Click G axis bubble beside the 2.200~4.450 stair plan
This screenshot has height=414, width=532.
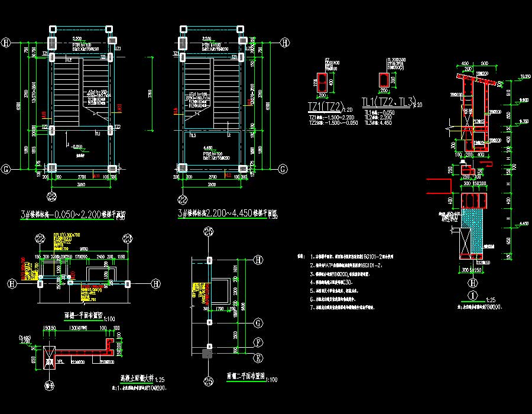click(x=283, y=169)
